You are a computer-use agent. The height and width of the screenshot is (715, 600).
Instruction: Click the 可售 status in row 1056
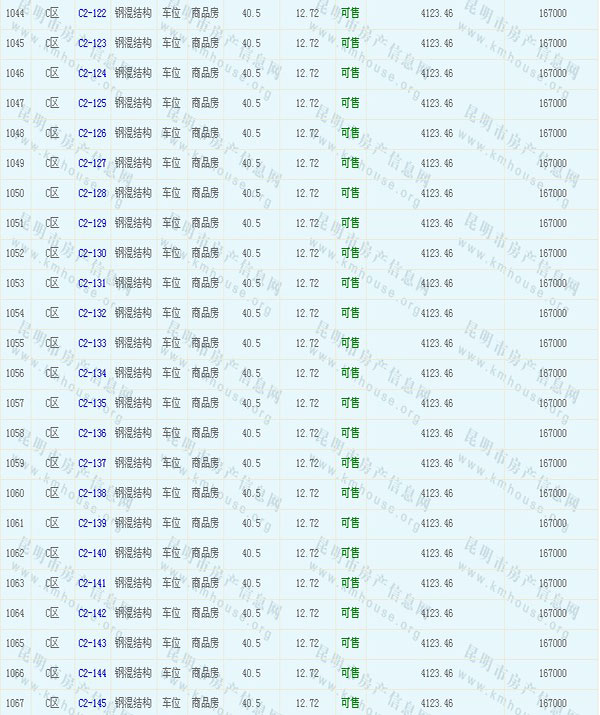[x=350, y=374]
